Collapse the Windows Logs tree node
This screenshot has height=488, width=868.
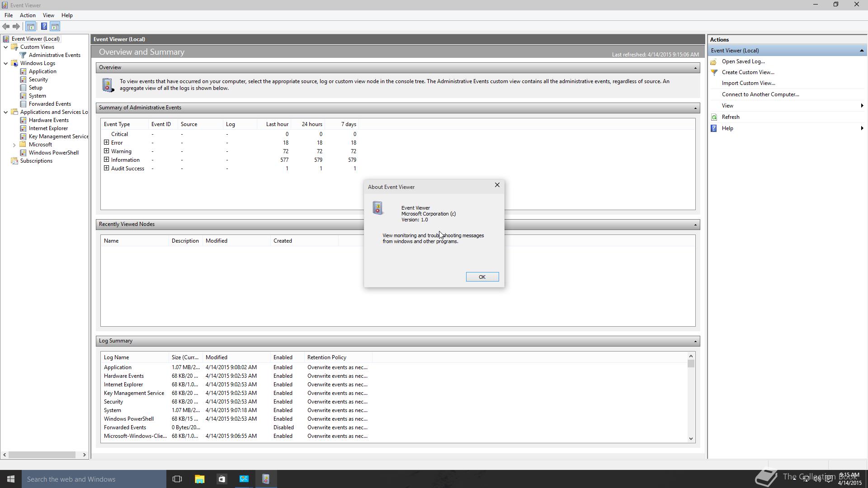(5, 63)
